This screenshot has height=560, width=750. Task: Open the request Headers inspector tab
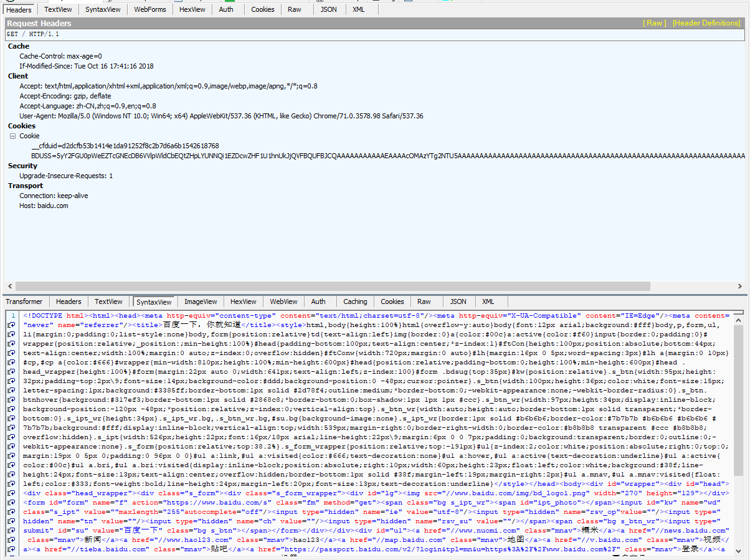tap(19, 9)
